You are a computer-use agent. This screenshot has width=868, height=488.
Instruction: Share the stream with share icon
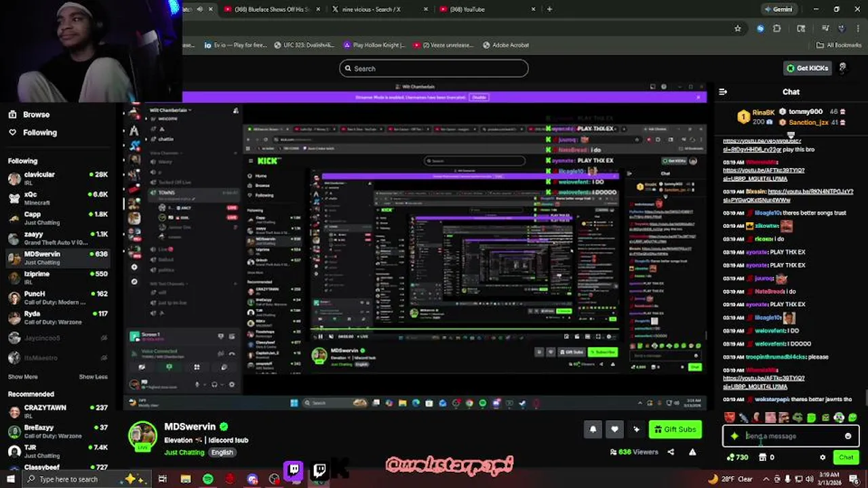tap(671, 452)
